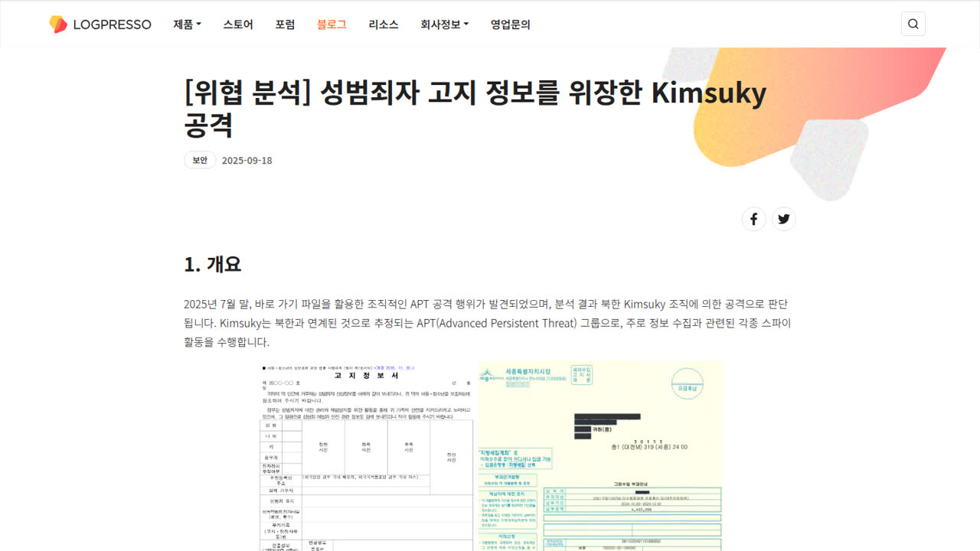Click the overview paragraph about Kimsuky APT

(488, 323)
